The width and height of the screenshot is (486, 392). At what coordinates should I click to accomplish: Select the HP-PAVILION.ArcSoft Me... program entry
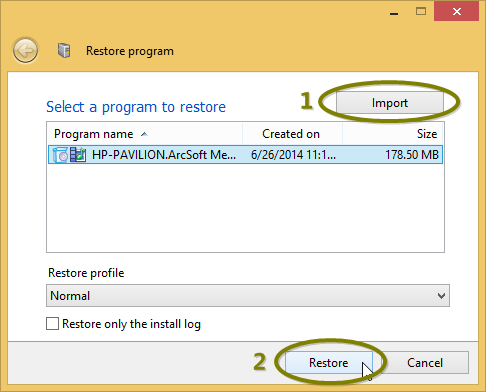[x=245, y=155]
